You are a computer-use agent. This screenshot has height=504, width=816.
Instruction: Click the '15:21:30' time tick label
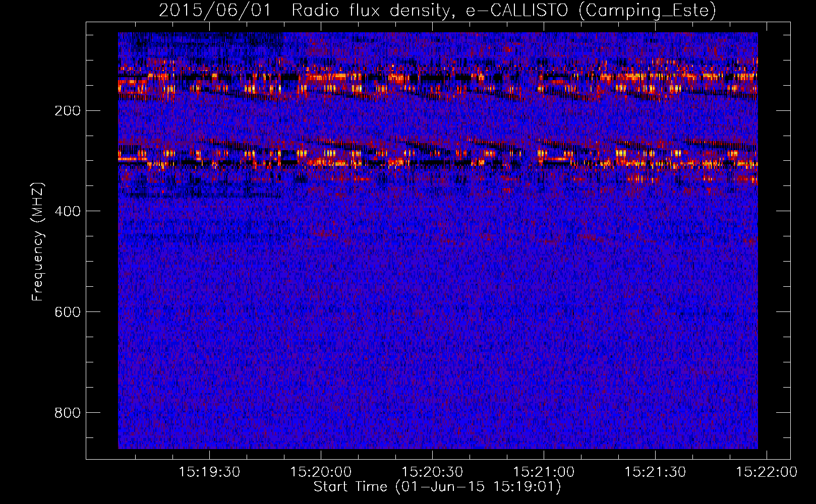coord(655,472)
